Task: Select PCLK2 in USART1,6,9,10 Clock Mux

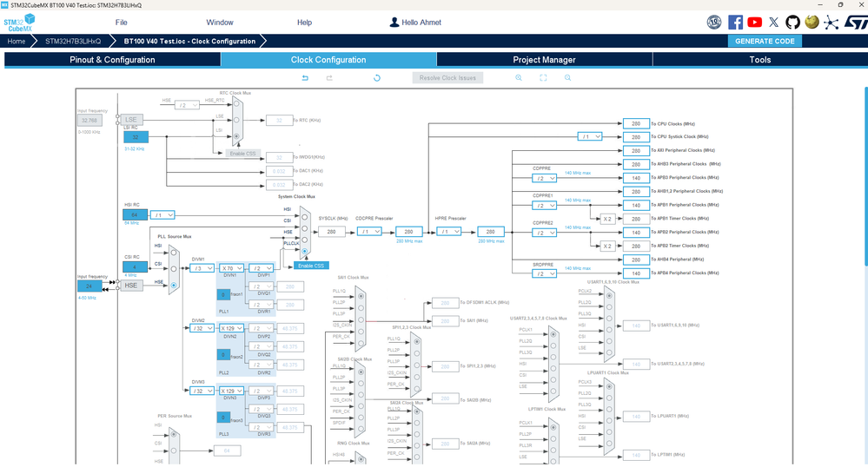Action: click(x=609, y=295)
